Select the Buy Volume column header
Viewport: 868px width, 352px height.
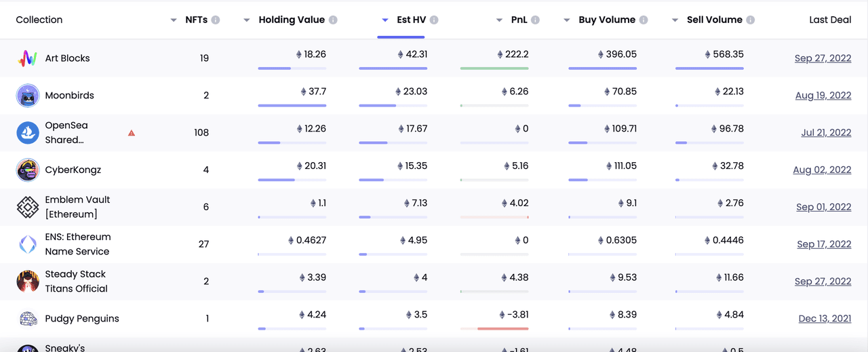click(607, 20)
